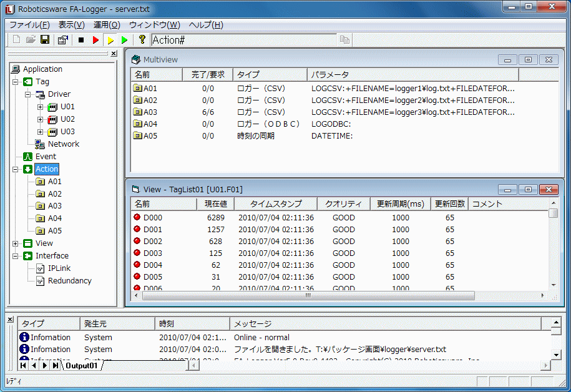The height and width of the screenshot is (392, 571).
Task: Select the Tag node green icon
Action: [x=27, y=82]
